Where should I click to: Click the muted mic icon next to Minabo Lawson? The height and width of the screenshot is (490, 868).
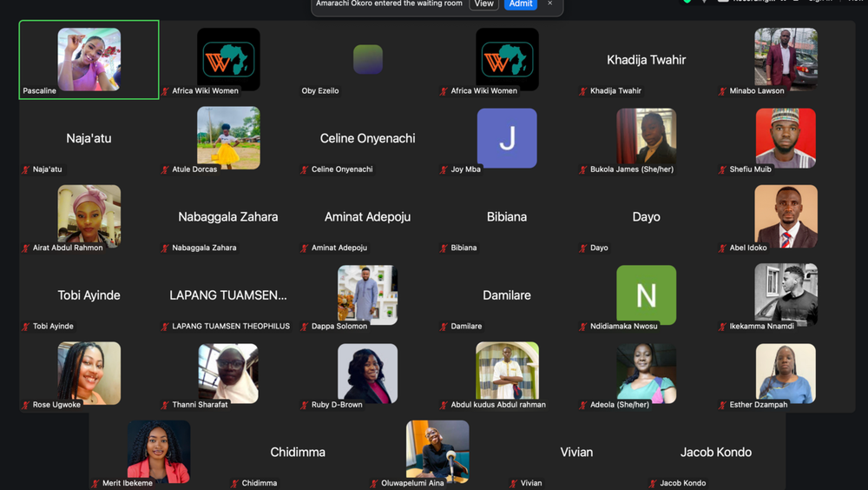[x=722, y=91]
